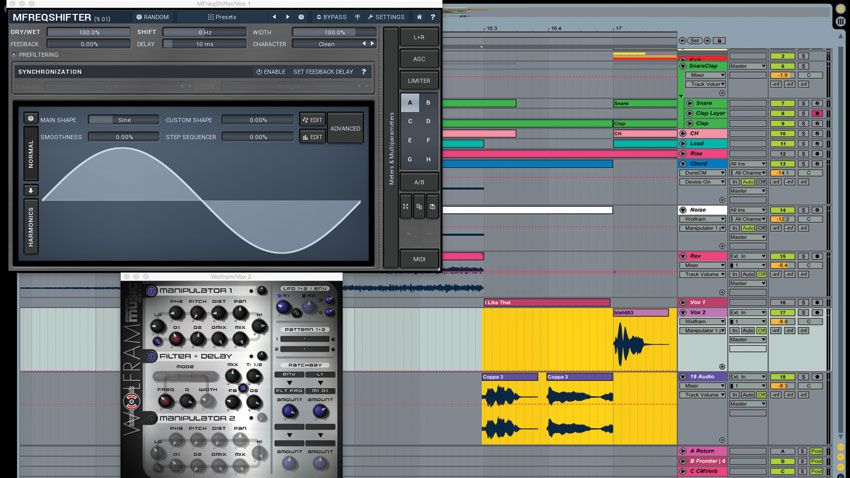The height and width of the screenshot is (478, 850).
Task: Open the Presets menu in MFreqShifter
Action: click(x=222, y=17)
